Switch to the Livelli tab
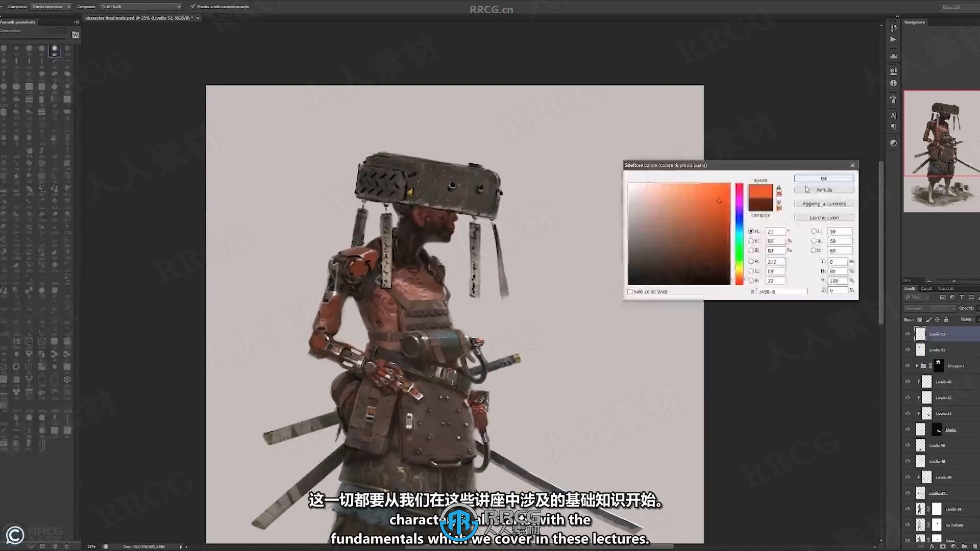This screenshot has height=551, width=980. [910, 289]
